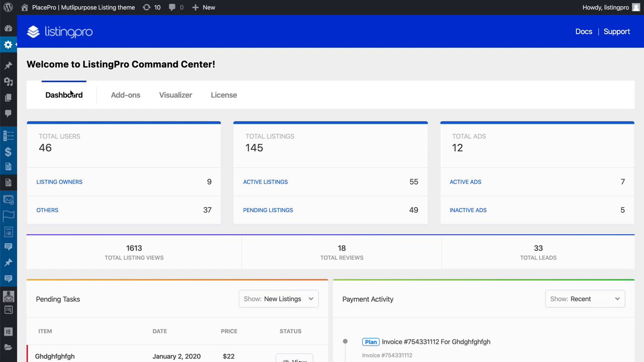644x362 pixels.
Task: Open the Pages icon in sidebar
Action: (8, 98)
